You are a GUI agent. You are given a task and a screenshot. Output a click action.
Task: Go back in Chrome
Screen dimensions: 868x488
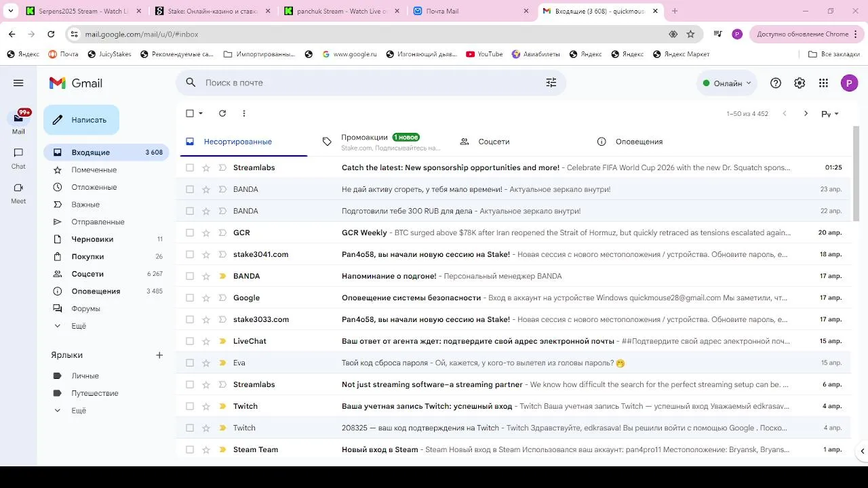pos(12,34)
